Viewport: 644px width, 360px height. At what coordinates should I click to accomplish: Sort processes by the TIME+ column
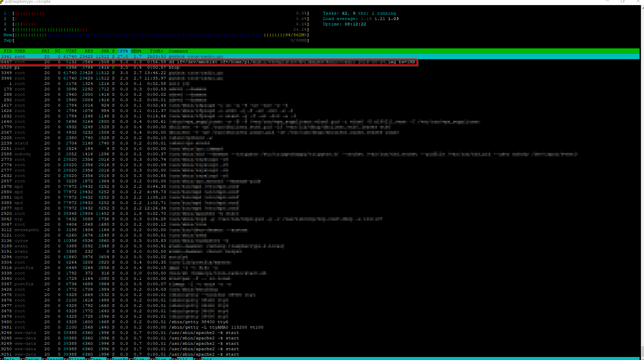coord(156,51)
